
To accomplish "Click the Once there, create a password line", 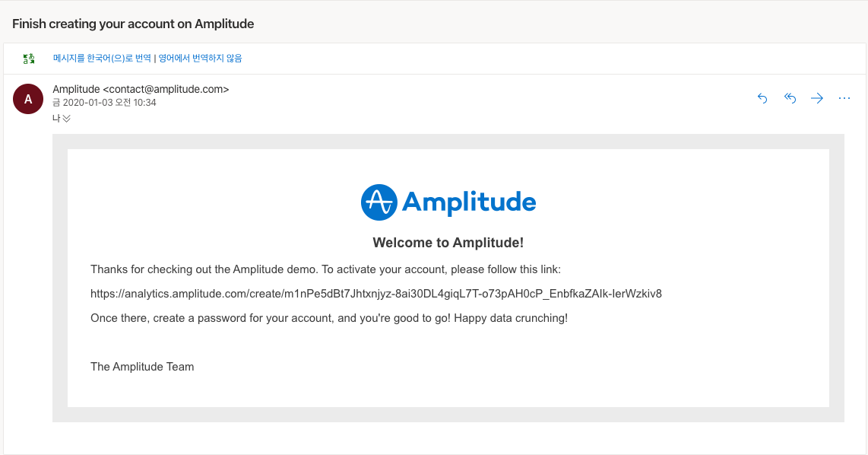I will (x=329, y=318).
